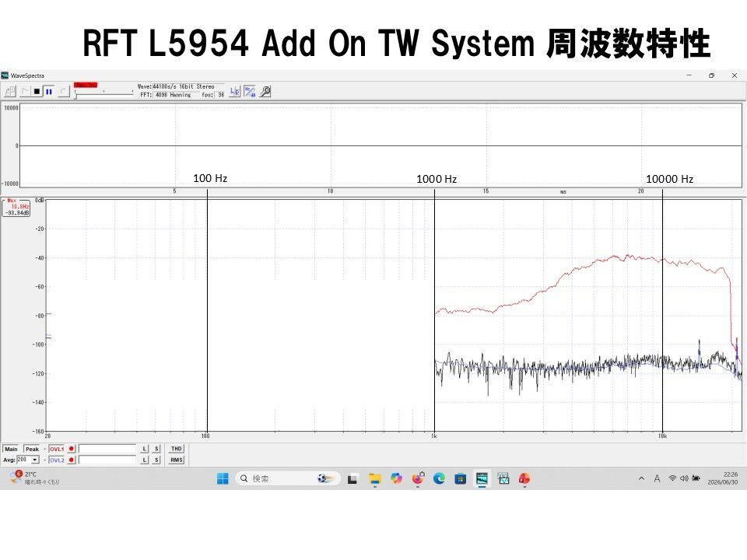747x560 pixels.
Task: Click the PowerPoint taskbar icon
Action: (x=524, y=478)
